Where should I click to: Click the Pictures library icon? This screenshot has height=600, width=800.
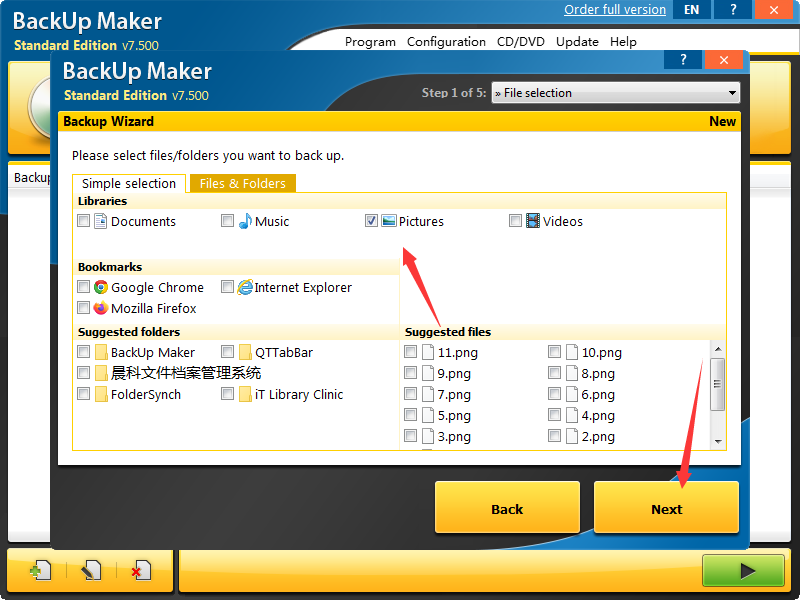click(x=389, y=221)
